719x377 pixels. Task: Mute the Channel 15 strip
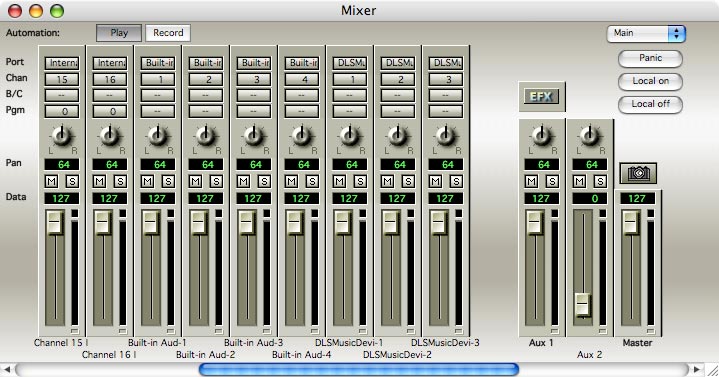[x=51, y=181]
